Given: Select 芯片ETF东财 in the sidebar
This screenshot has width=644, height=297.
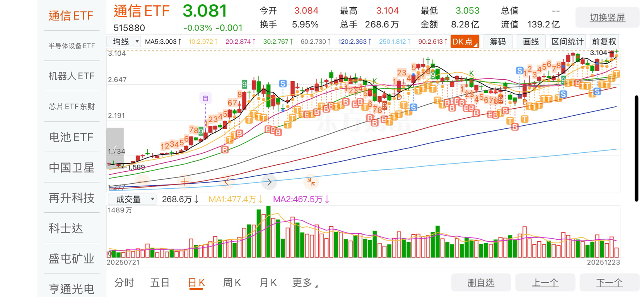Looking at the screenshot, I should 72,106.
